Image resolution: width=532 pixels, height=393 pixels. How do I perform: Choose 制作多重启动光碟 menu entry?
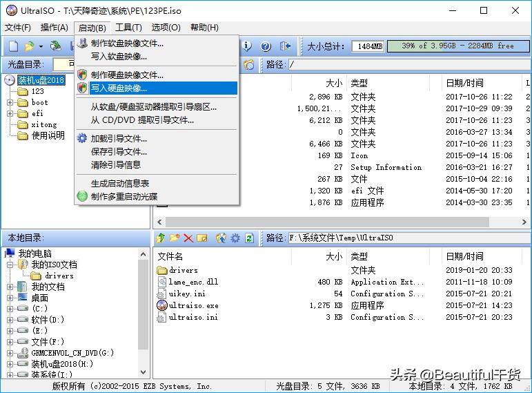(x=157, y=196)
